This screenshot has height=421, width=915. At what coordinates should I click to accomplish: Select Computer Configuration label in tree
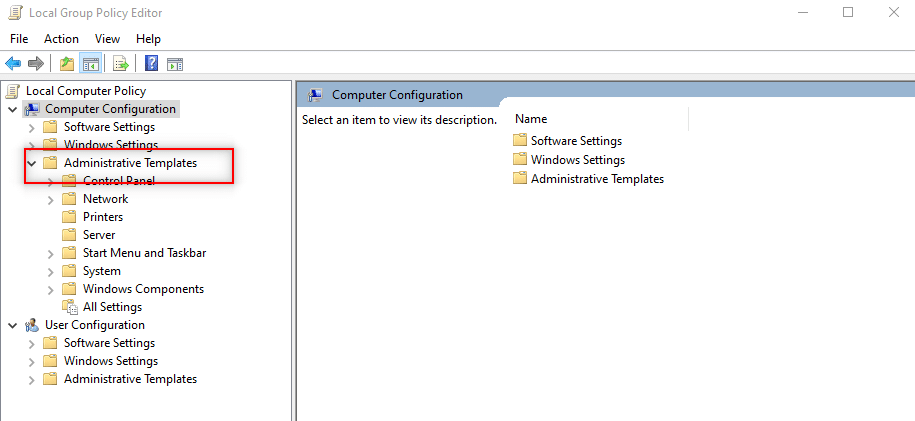(x=110, y=109)
